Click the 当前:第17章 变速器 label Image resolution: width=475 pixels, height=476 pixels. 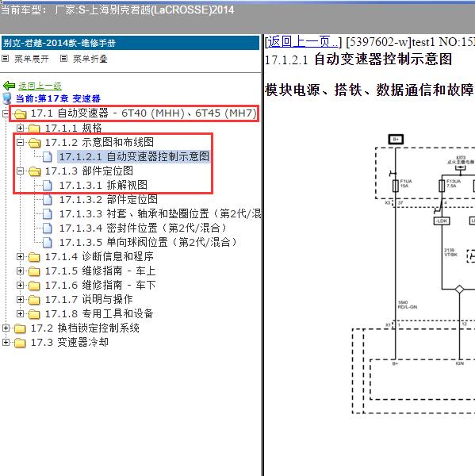58,98
